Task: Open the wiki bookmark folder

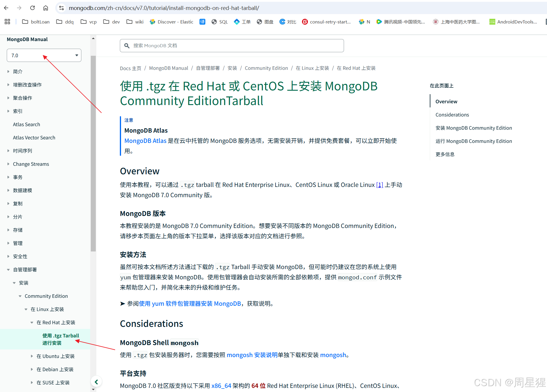Action: (135, 22)
